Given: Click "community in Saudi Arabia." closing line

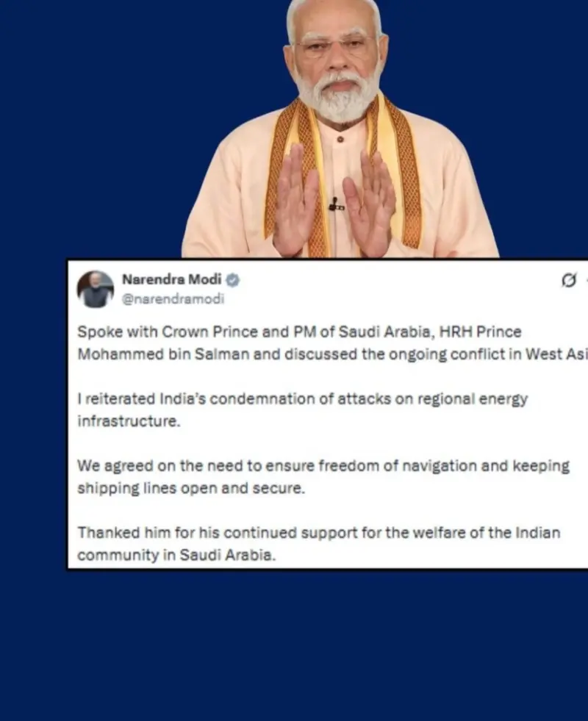Looking at the screenshot, I should [x=176, y=555].
